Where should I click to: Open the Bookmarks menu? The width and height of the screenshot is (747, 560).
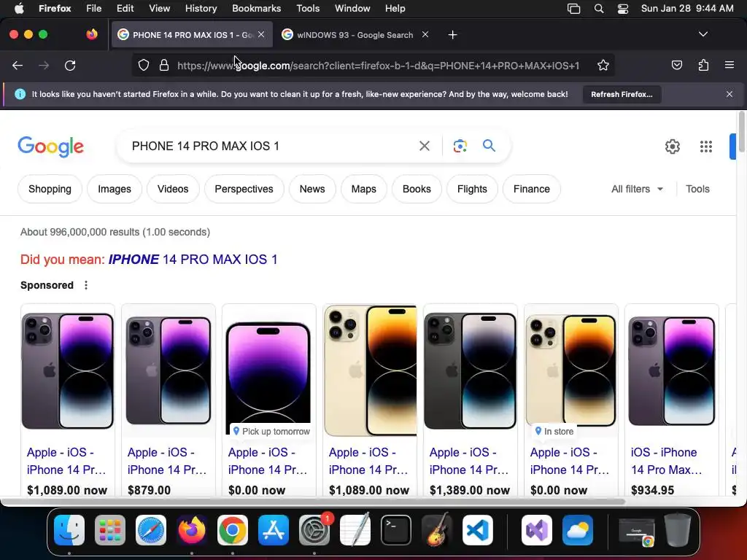tap(256, 9)
